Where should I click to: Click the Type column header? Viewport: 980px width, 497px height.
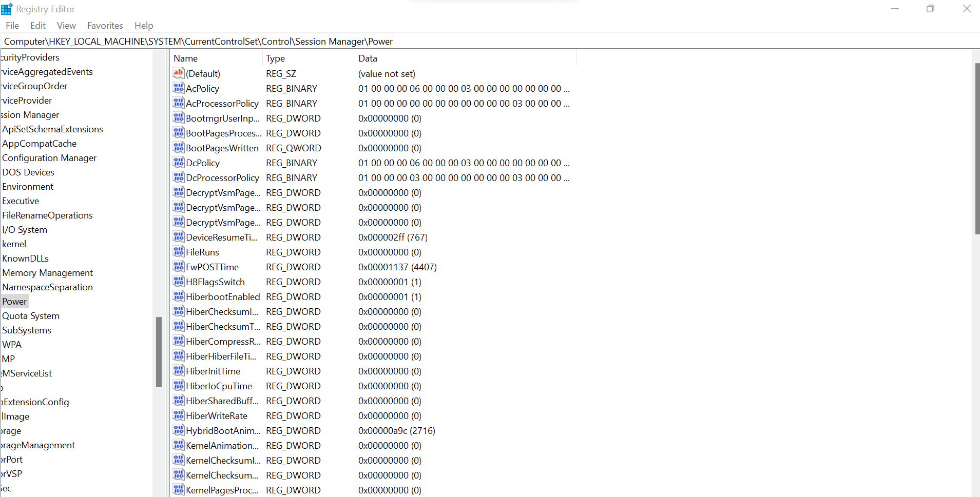tap(308, 58)
